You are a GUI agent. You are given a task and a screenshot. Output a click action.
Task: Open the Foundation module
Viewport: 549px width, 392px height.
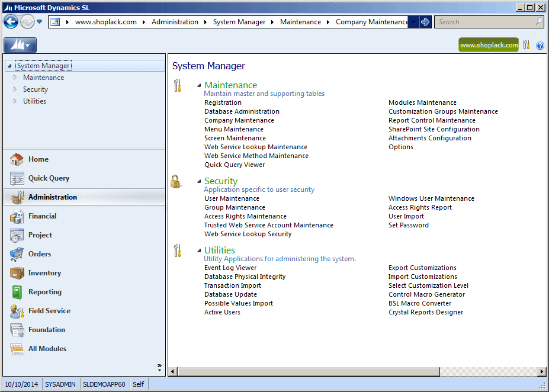point(84,329)
